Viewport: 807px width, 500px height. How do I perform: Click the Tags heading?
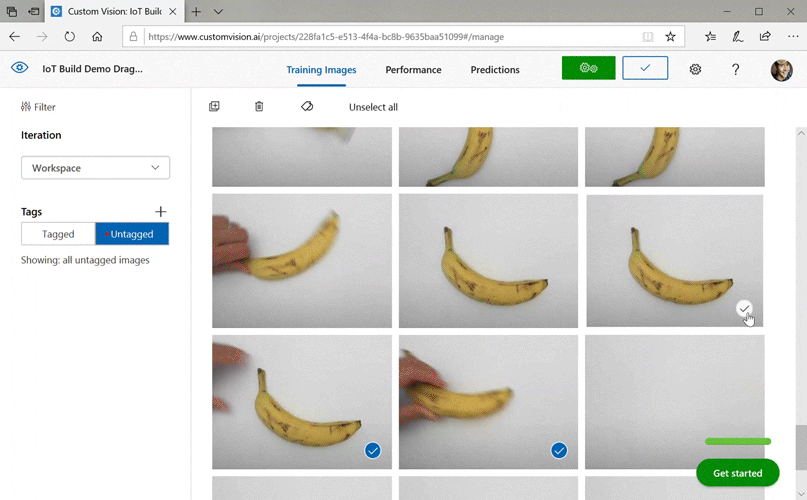[31, 212]
